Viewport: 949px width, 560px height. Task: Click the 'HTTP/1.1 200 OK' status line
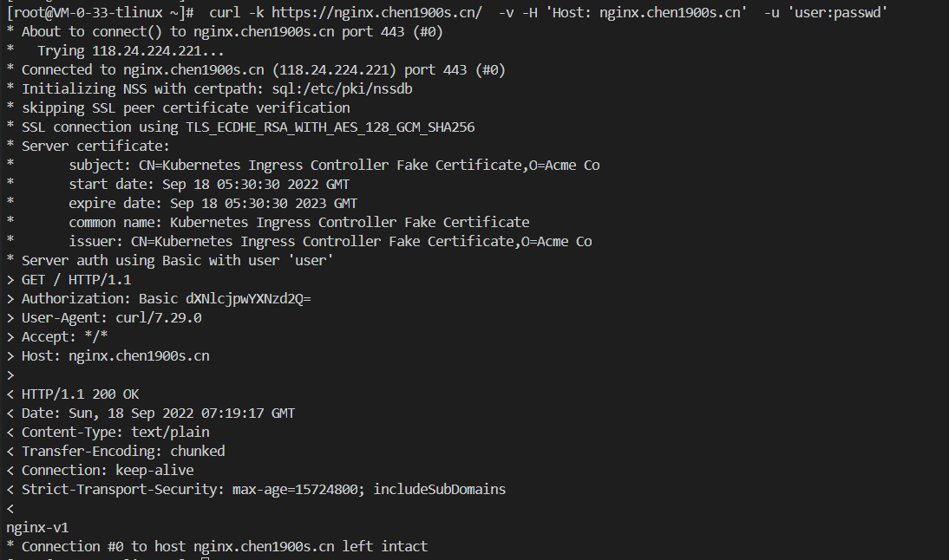click(80, 394)
